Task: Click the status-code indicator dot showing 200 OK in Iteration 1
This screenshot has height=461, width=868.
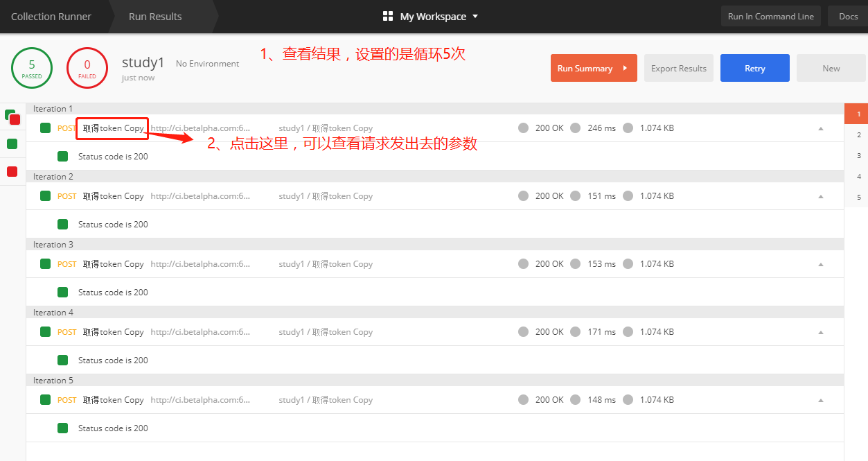Action: click(x=523, y=128)
